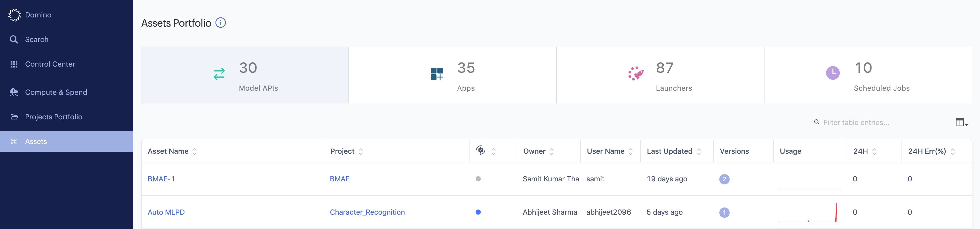This screenshot has width=980, height=229.
Task: Click the Compute & Spend cloud icon
Action: [14, 92]
